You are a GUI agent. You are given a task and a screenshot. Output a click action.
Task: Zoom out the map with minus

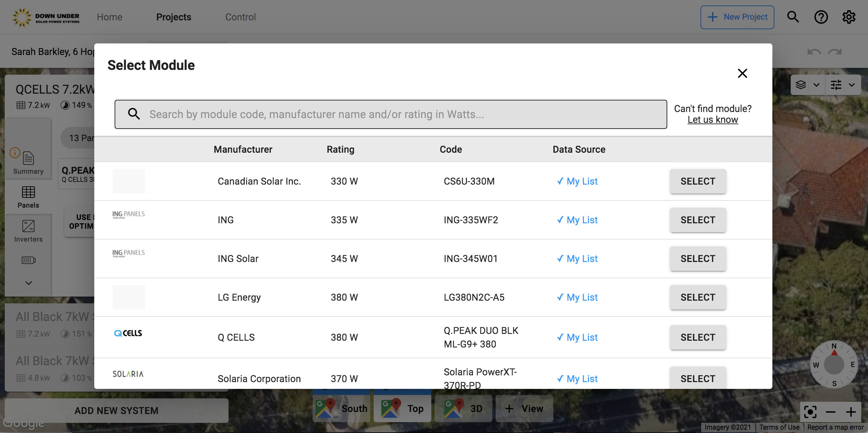coord(831,412)
